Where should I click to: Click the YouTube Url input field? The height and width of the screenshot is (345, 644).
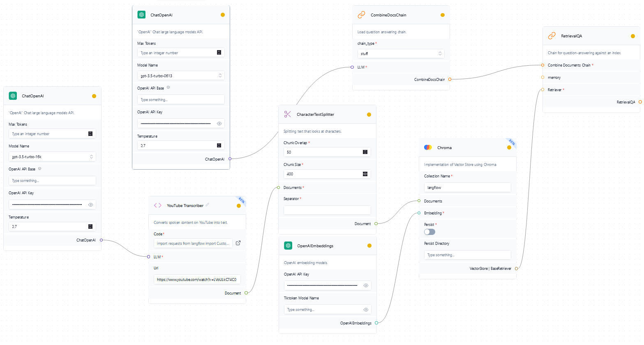pyautogui.click(x=197, y=280)
